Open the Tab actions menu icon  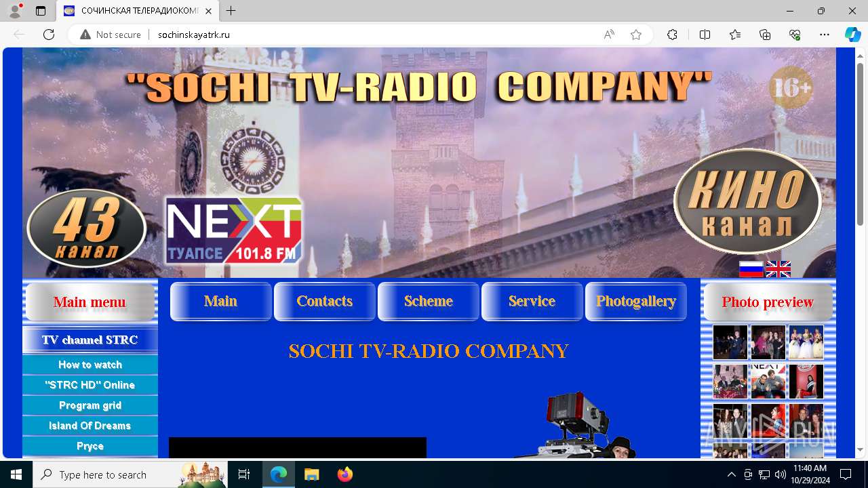coord(41,11)
